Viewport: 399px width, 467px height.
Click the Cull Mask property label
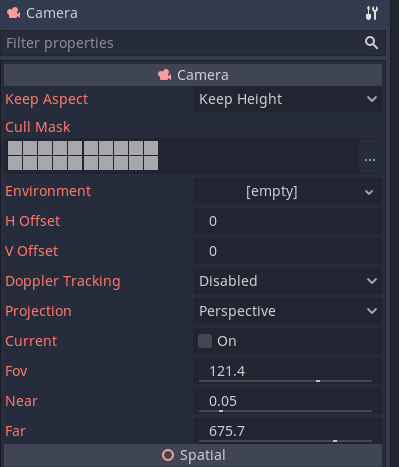click(38, 127)
